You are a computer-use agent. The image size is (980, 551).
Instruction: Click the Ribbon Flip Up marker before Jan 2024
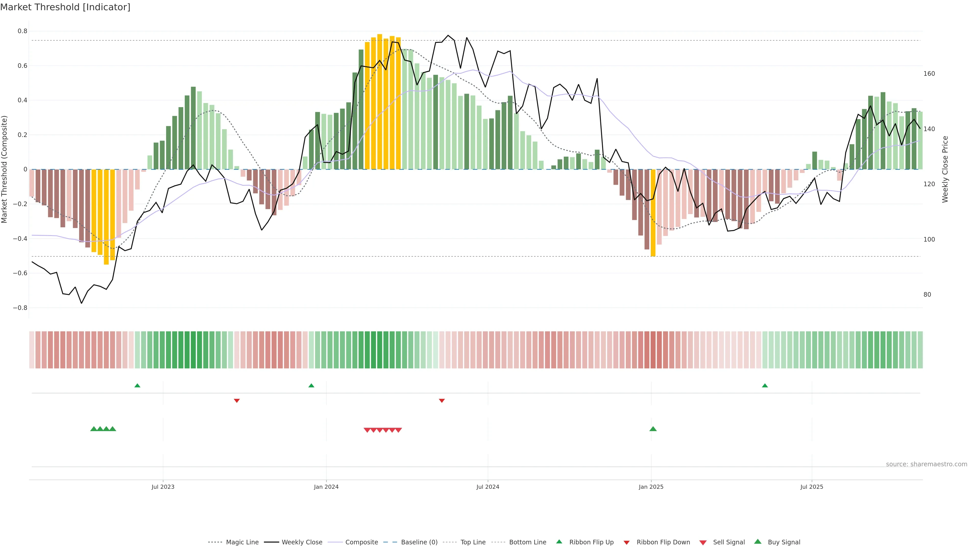311,386
